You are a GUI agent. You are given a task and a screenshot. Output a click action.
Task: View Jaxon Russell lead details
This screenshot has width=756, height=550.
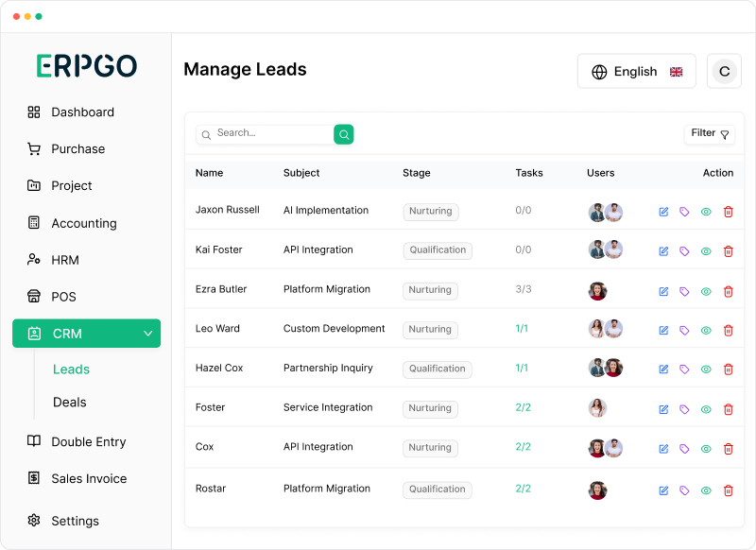pos(706,212)
